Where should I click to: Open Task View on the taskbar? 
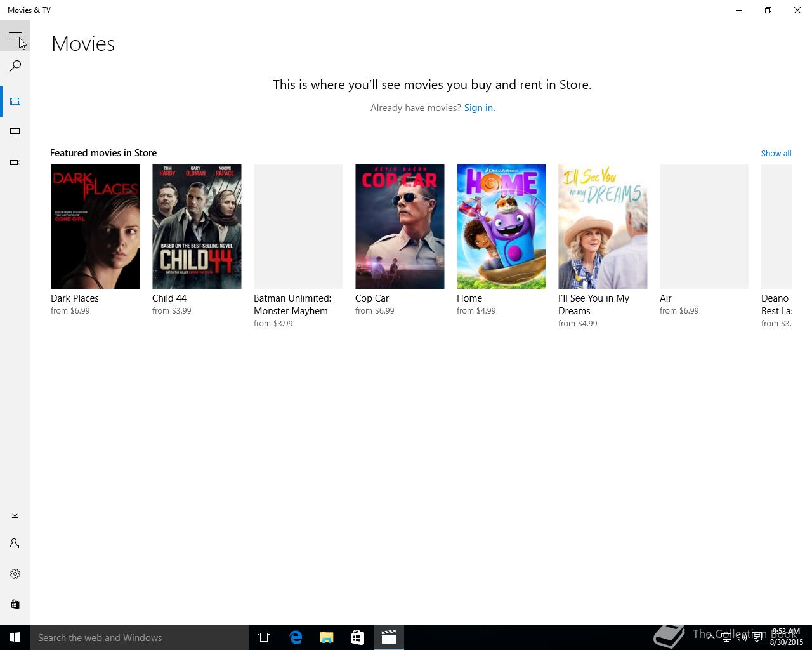pyautogui.click(x=264, y=637)
